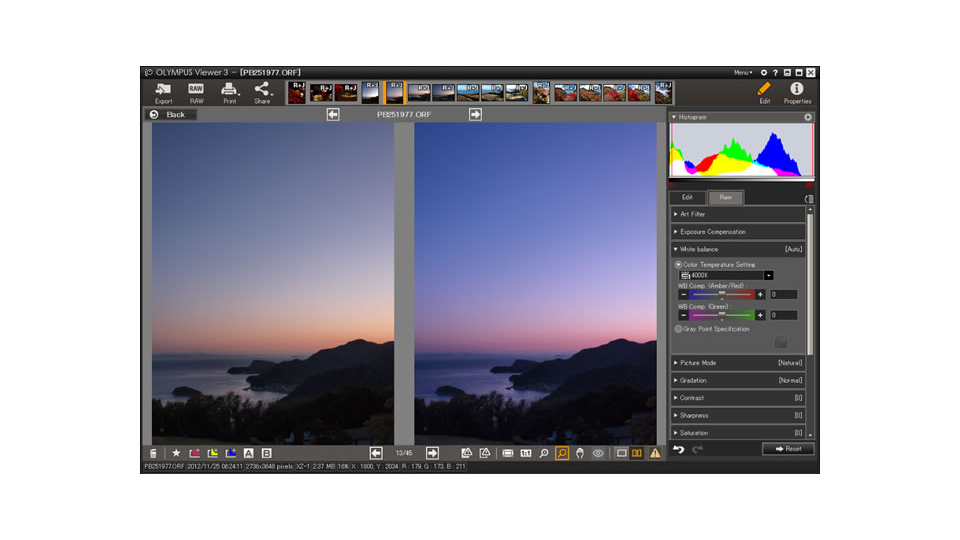
Task: Mark image with the star rating icon
Action: (x=176, y=453)
